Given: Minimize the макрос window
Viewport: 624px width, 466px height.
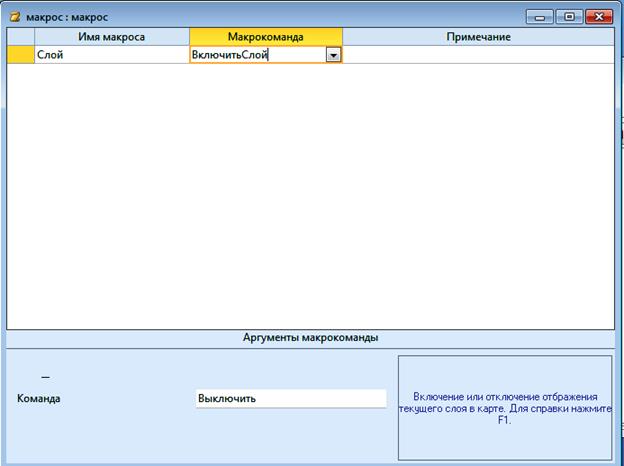Looking at the screenshot, I should (x=541, y=17).
